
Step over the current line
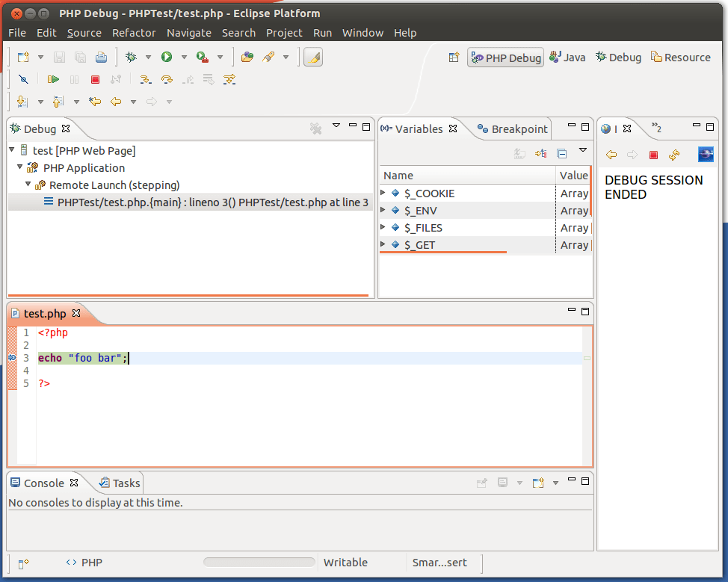[166, 79]
